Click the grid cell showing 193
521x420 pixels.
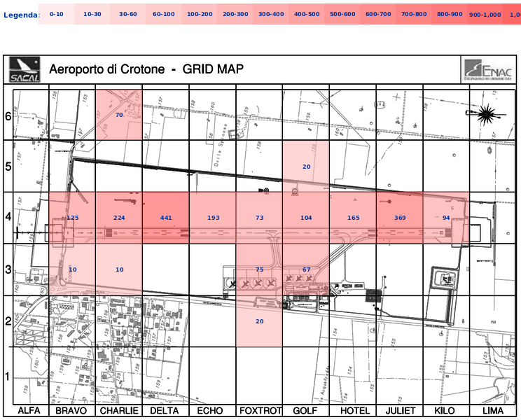213,218
